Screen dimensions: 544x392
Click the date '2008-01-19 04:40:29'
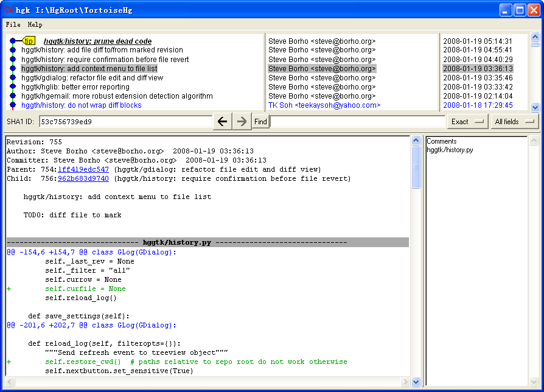tap(478, 59)
